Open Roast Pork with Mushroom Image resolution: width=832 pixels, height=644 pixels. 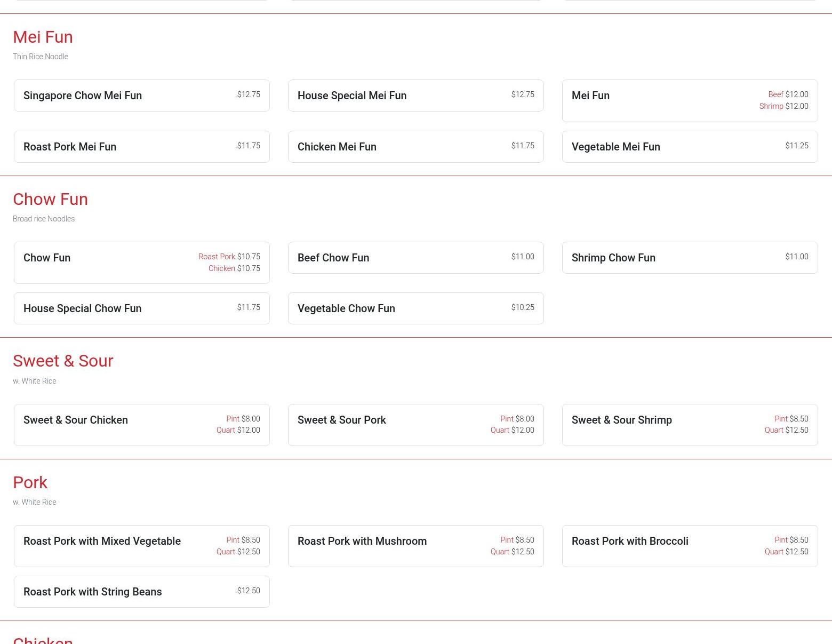415,546
